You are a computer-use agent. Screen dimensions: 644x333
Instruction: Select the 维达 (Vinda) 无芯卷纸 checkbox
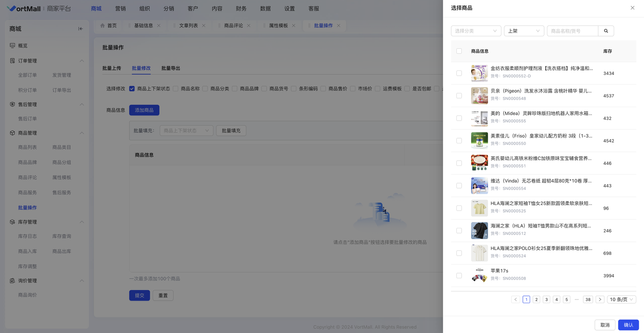coord(459,186)
